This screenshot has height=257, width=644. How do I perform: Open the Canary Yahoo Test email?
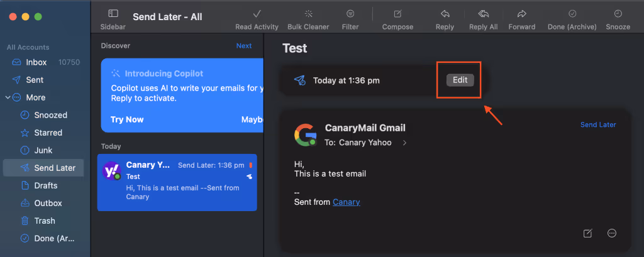[x=177, y=182]
